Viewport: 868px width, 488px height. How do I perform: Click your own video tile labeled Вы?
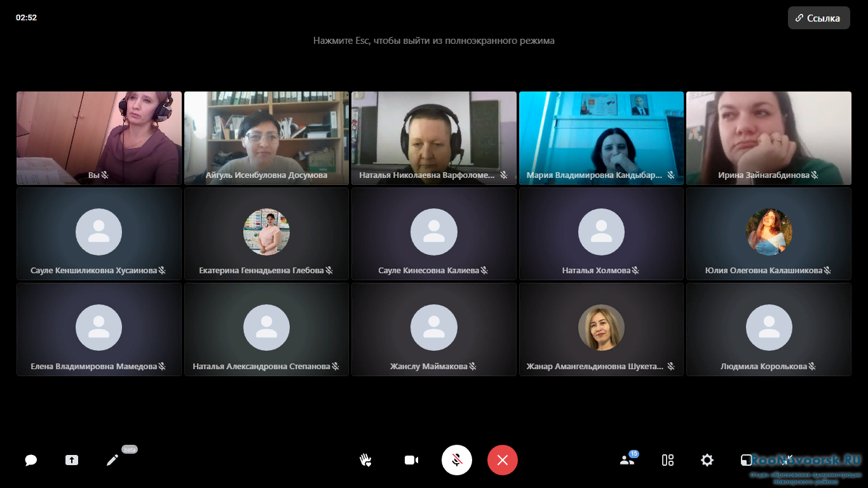(99, 138)
